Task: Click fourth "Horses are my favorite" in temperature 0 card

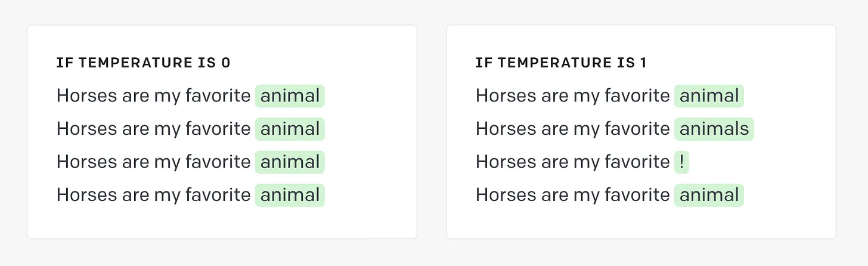Action: click(153, 195)
